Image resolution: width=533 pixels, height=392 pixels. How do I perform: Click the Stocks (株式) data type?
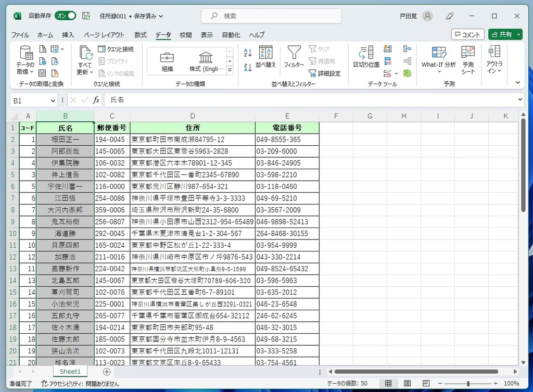click(206, 61)
